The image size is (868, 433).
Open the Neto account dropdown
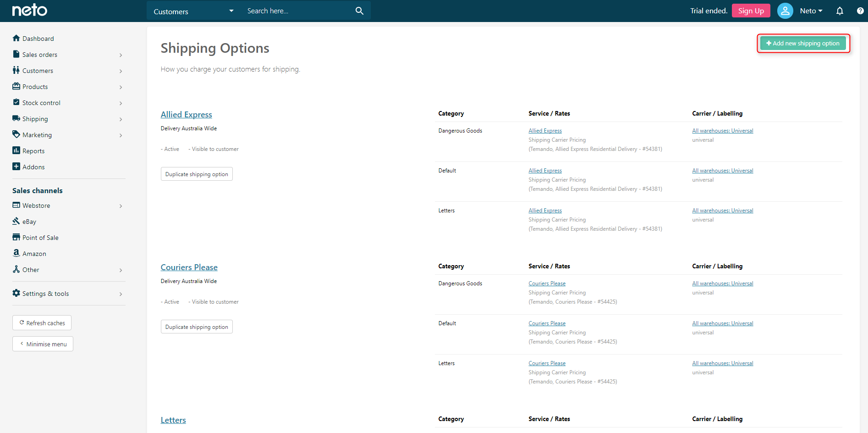[x=811, y=11]
